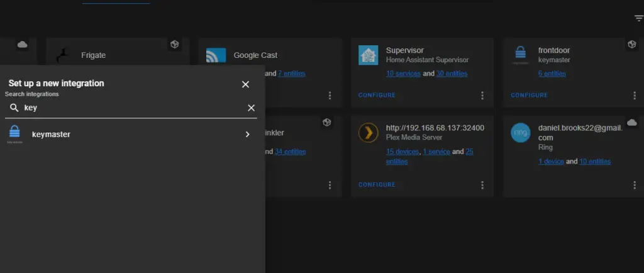644x273 pixels.
Task: Click the Google Cast logo icon
Action: 216,55
